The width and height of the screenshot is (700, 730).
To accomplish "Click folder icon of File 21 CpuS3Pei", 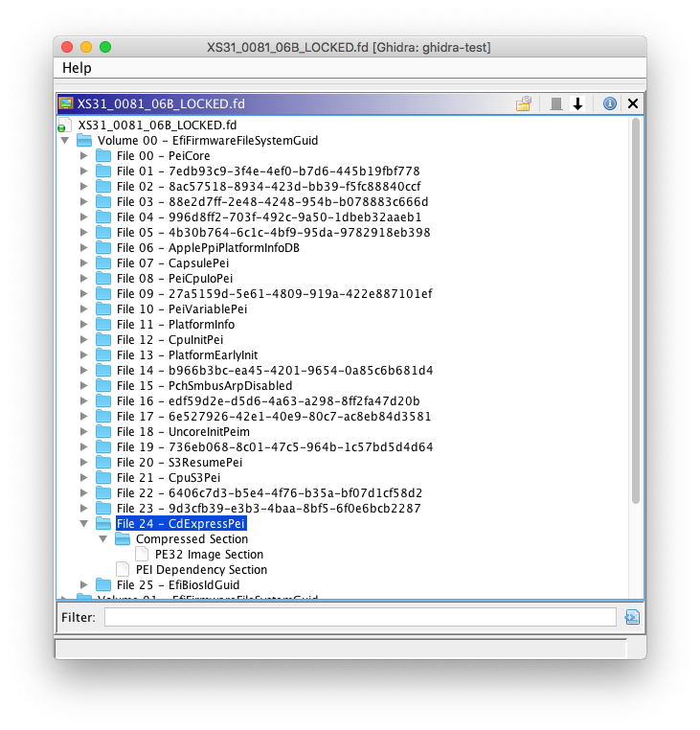I will tap(103, 478).
